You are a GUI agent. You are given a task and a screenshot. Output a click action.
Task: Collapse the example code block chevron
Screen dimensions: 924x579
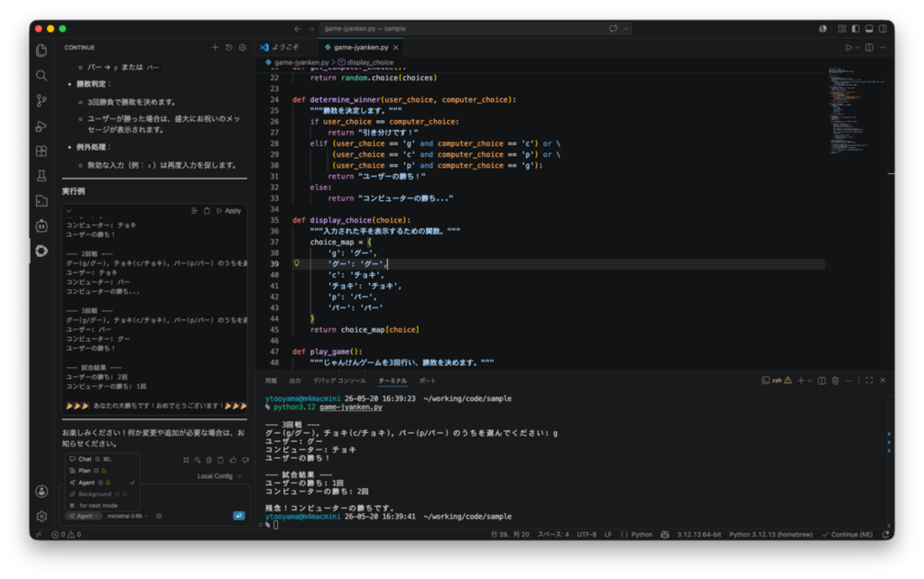(x=69, y=210)
